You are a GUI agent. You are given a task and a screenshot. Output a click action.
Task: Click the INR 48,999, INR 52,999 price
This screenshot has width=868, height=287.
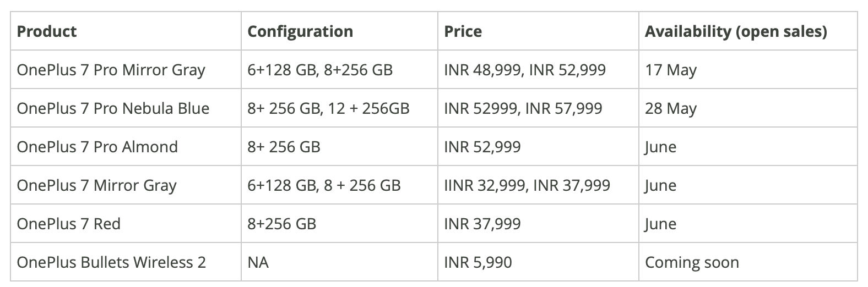point(525,70)
